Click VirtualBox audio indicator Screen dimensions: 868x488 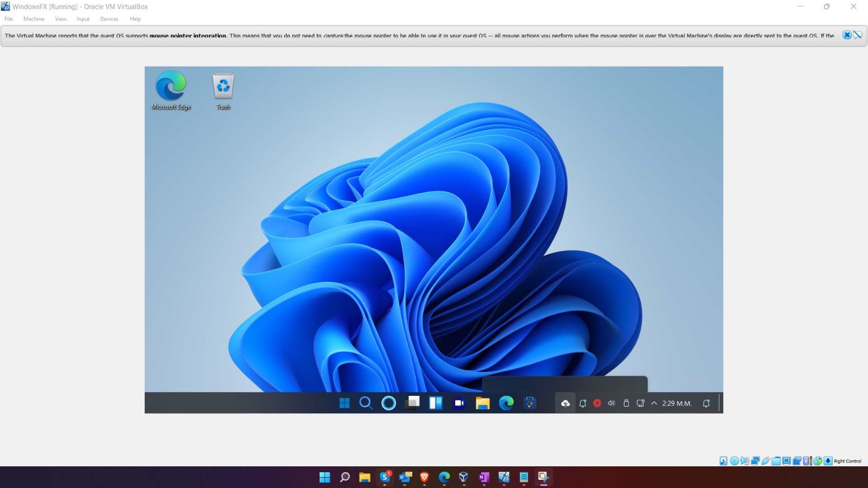click(x=745, y=461)
